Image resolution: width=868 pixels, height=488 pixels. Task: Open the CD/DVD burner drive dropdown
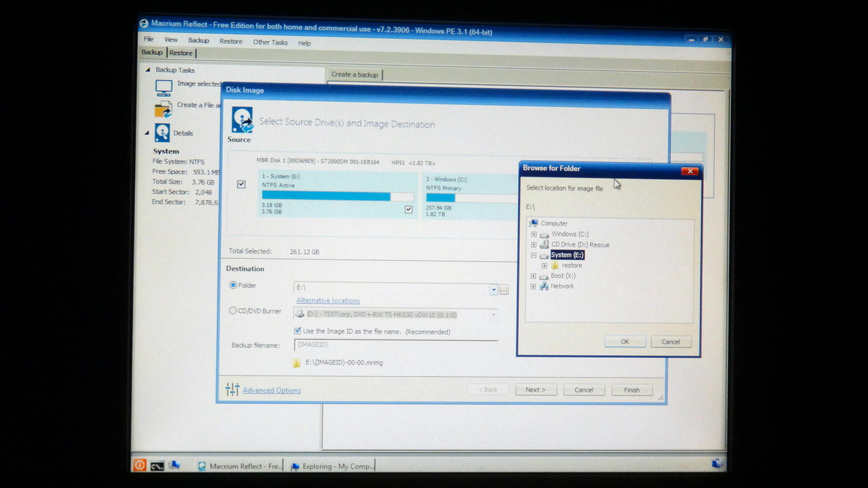493,314
